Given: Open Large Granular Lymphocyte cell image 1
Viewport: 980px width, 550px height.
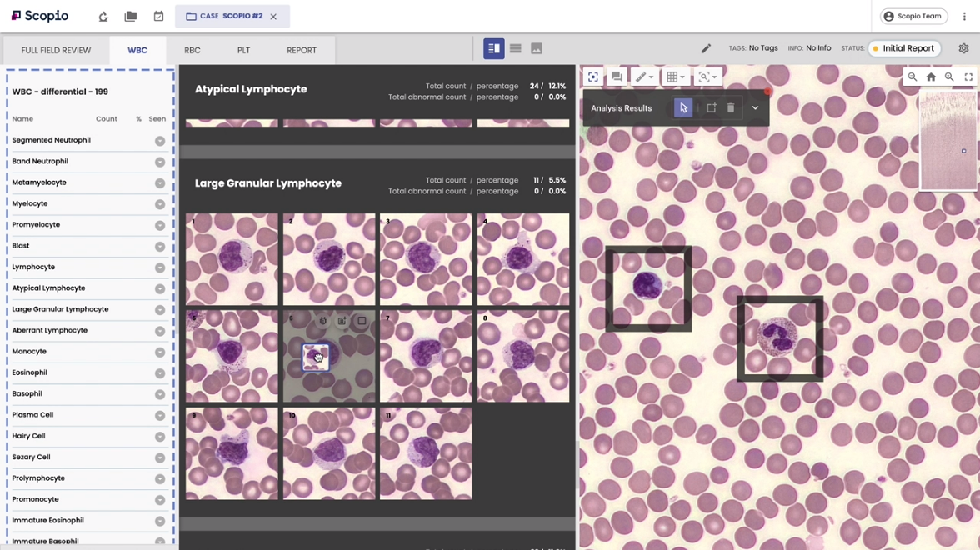Looking at the screenshot, I should click(232, 259).
